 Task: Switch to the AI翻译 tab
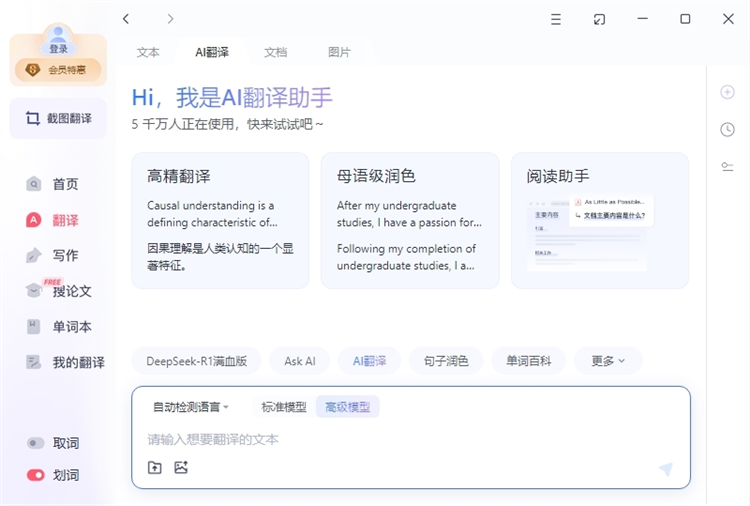click(212, 52)
